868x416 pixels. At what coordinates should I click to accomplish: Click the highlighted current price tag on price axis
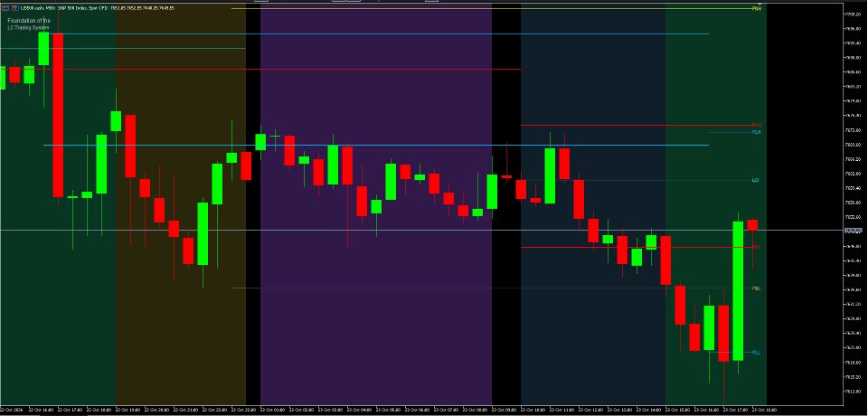click(x=854, y=231)
